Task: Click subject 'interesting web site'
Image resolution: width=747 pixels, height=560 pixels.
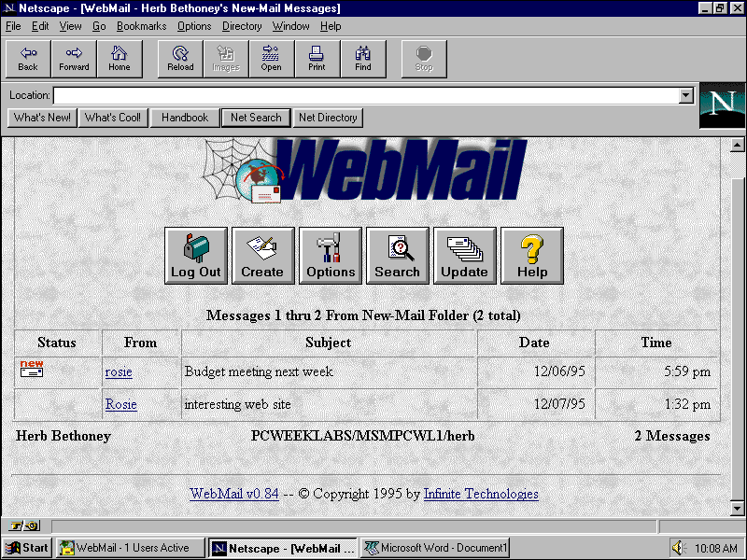Action: click(237, 404)
